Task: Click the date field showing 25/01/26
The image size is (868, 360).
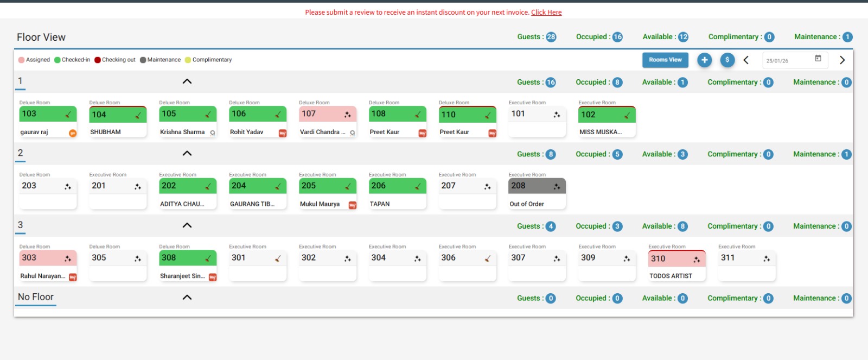Action: click(x=787, y=61)
